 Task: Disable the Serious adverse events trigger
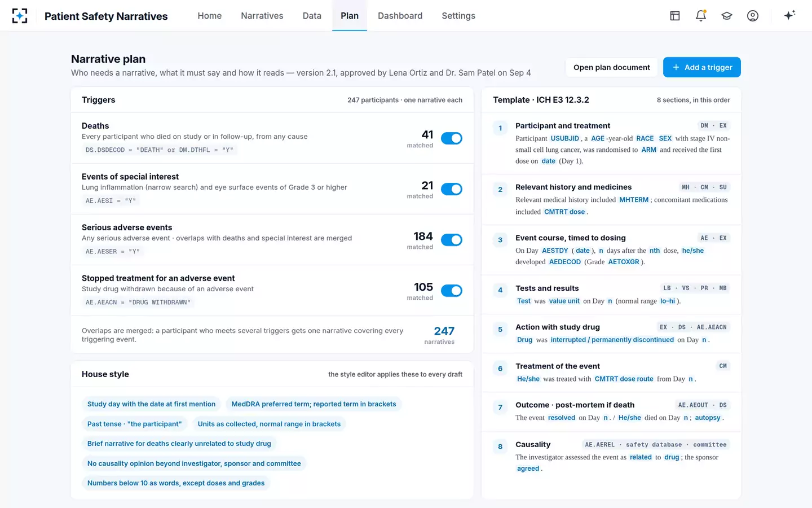point(452,240)
